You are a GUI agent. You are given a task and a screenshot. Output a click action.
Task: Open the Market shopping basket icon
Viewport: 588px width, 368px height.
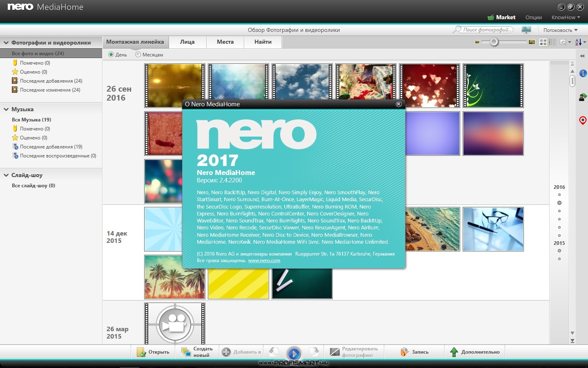[x=491, y=17]
